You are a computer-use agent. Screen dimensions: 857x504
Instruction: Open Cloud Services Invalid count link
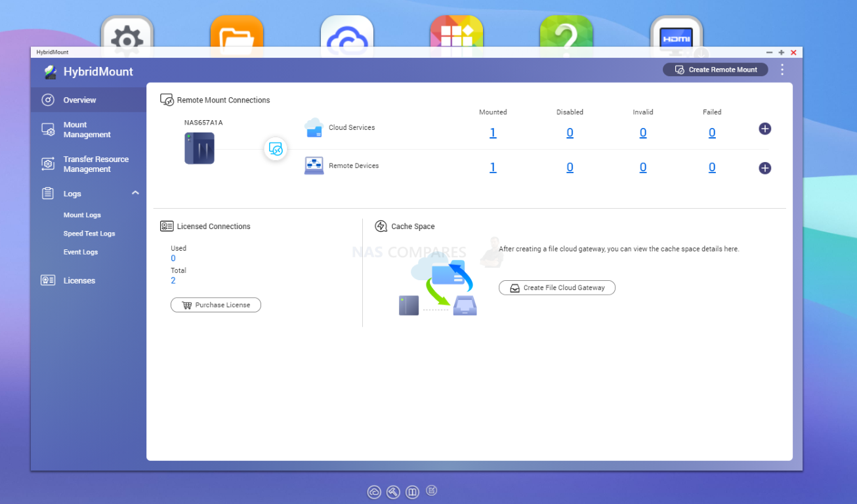643,133
